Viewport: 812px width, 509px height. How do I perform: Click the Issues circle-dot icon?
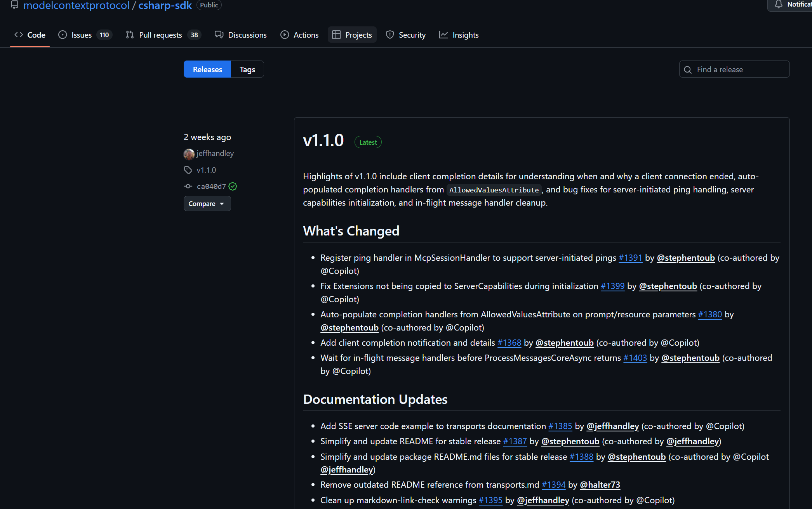63,35
